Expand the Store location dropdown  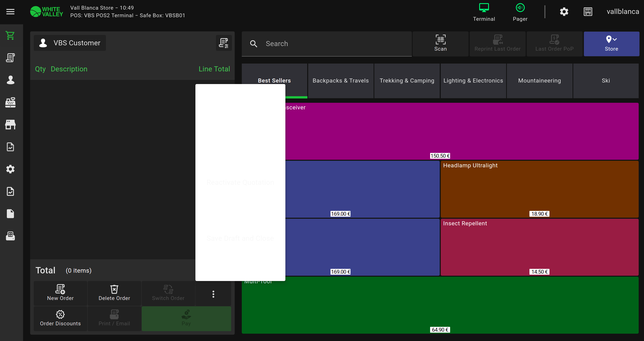point(611,44)
